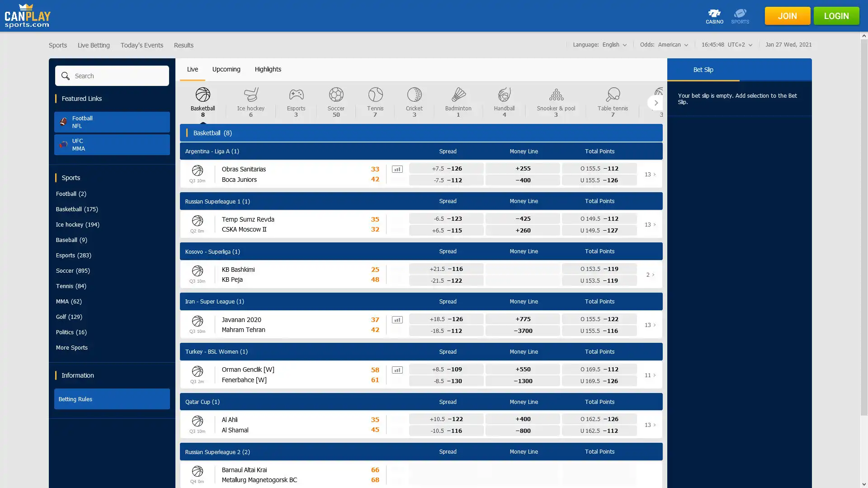868x488 pixels.
Task: Select Over 169.5 -112 for Orman Genclik
Action: (x=599, y=369)
